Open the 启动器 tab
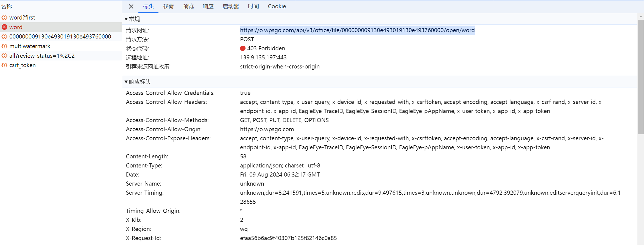 coord(231,6)
